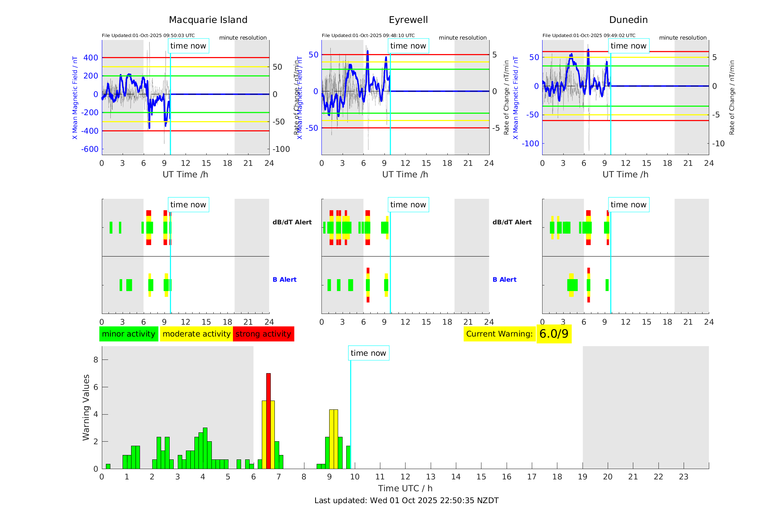Click the red strong B Alert block in the Dunedin panel

(588, 271)
